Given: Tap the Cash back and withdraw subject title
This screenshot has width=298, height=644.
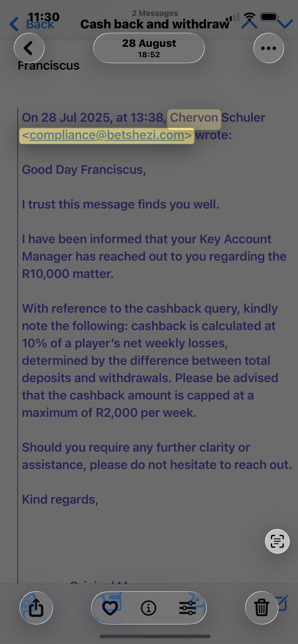Looking at the screenshot, I should 155,24.
